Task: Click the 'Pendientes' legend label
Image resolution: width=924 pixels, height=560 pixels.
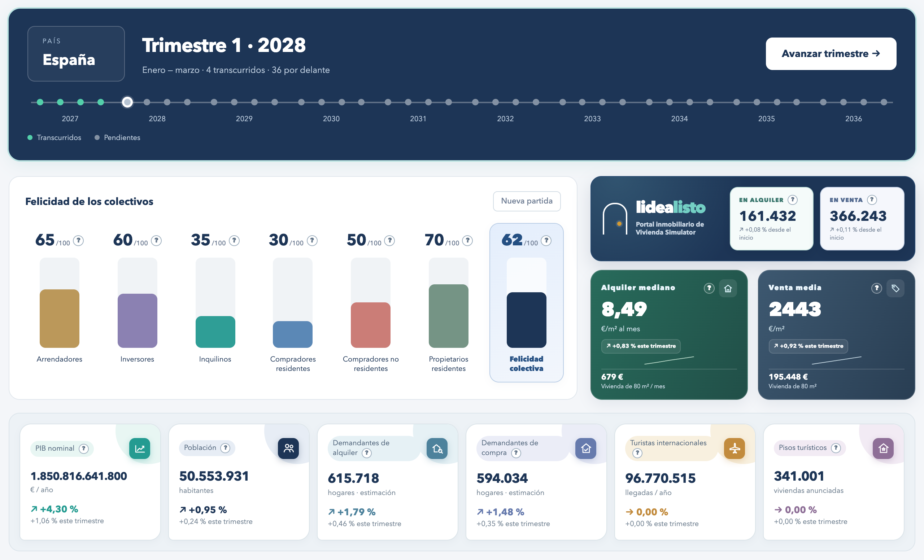Action: point(122,137)
